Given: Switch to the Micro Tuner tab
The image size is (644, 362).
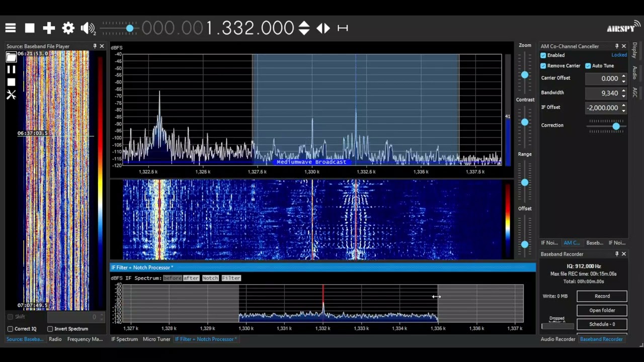Looking at the screenshot, I should [156, 339].
